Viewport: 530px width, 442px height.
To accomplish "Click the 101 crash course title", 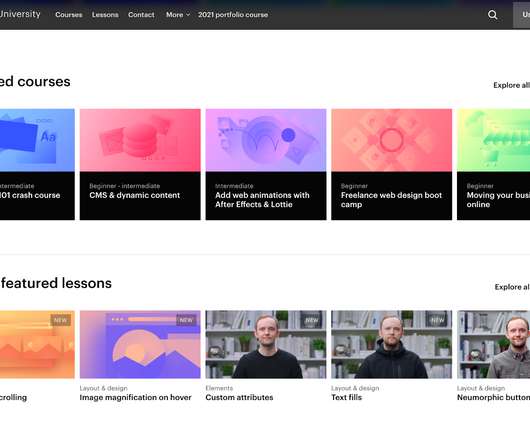I will [30, 195].
